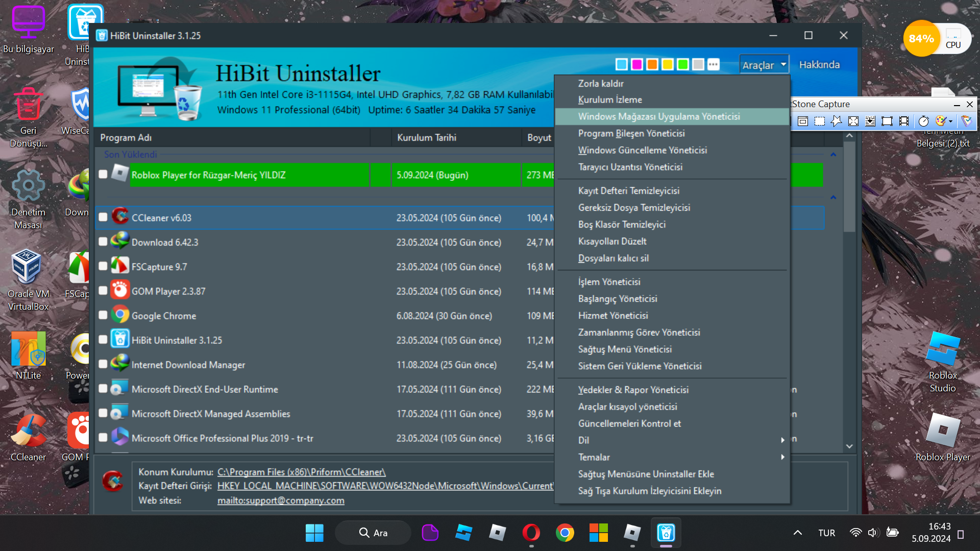The image size is (980, 551).
Task: Open FastStone Capture settings icon
Action: tap(966, 121)
